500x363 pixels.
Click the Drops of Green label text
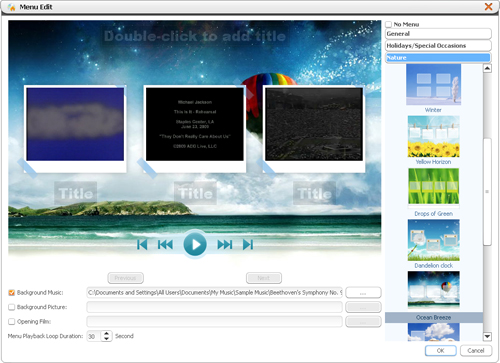click(433, 214)
